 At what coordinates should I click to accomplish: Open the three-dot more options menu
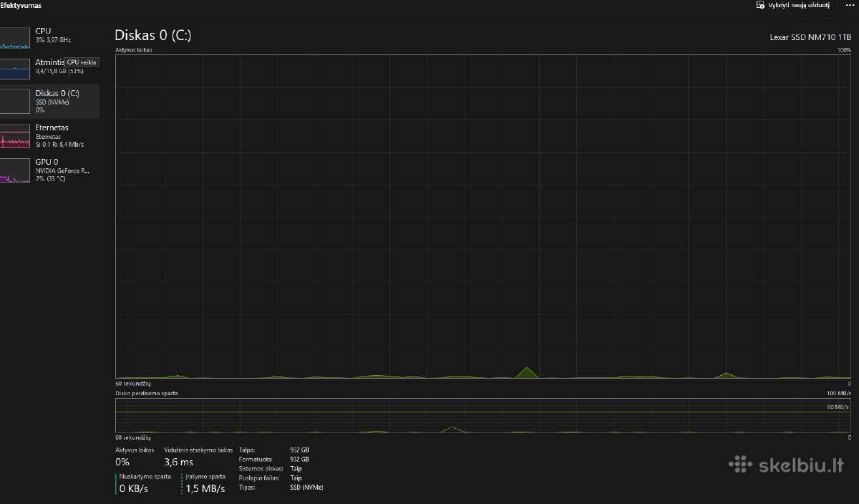(x=850, y=5)
